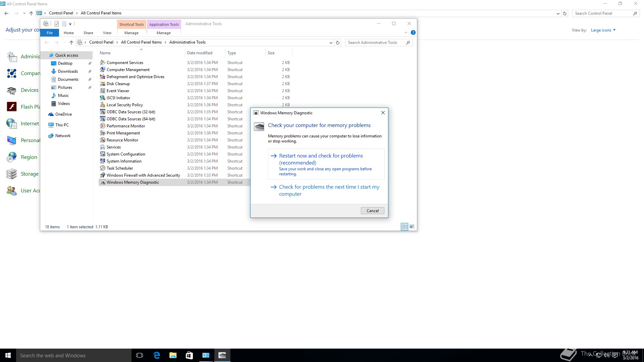Open Local Security Policy icon
The height and width of the screenshot is (362, 644).
[103, 105]
